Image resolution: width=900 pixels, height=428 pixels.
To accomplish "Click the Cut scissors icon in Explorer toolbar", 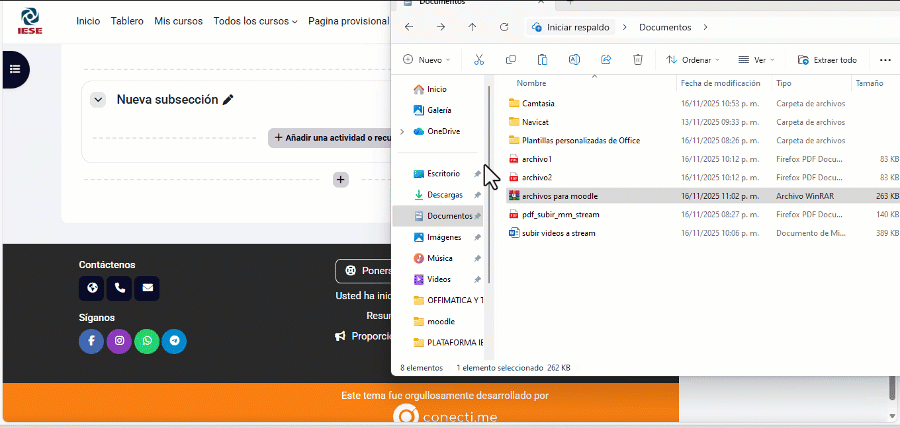I will click(x=479, y=60).
